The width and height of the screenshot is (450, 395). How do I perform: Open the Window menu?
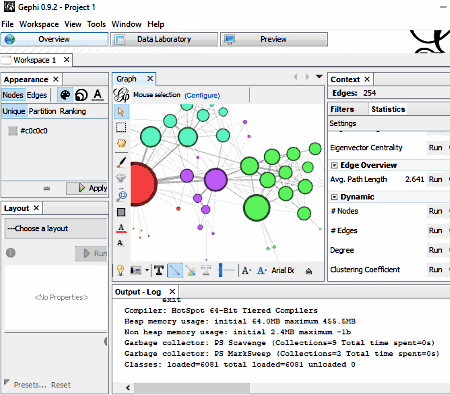click(x=126, y=24)
